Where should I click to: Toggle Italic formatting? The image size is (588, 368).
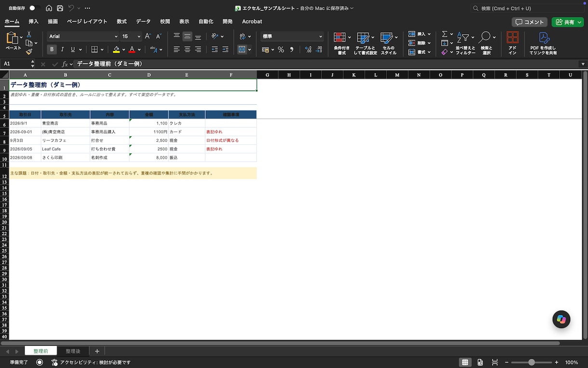[x=63, y=49]
